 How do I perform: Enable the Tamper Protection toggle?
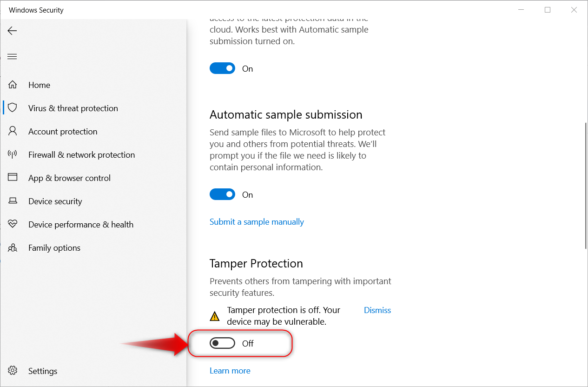[x=222, y=343]
